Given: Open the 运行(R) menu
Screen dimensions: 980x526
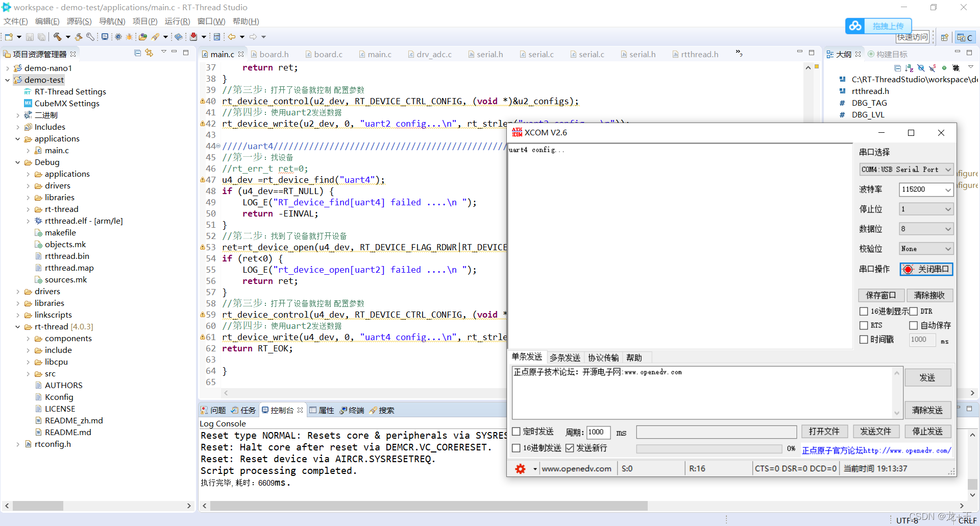Looking at the screenshot, I should (177, 21).
